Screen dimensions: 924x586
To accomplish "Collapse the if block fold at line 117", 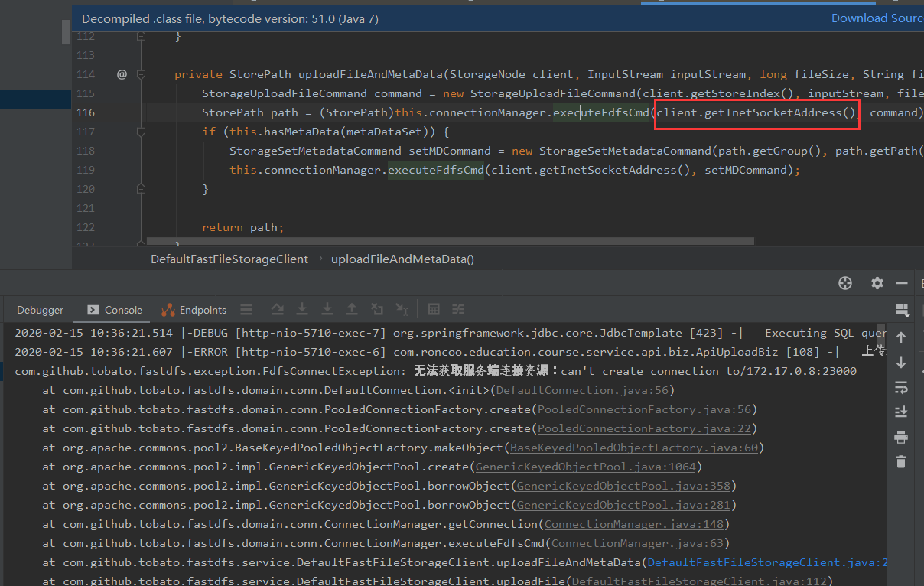I will pyautogui.click(x=141, y=131).
